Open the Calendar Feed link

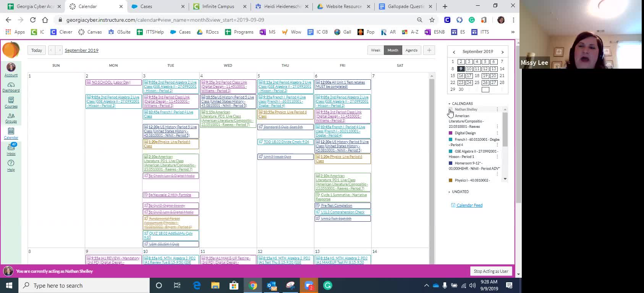[469, 205]
